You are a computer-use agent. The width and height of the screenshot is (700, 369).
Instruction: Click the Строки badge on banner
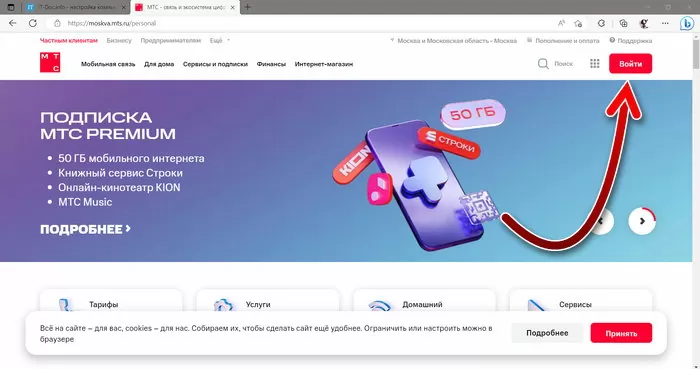point(450,143)
